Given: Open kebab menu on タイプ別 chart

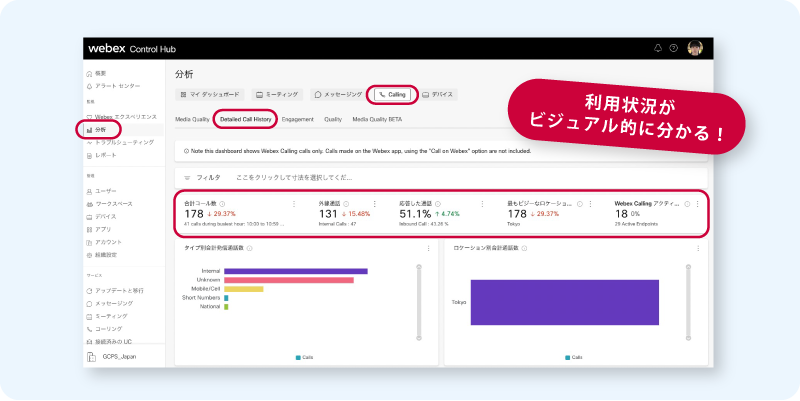Looking at the screenshot, I should [x=428, y=248].
